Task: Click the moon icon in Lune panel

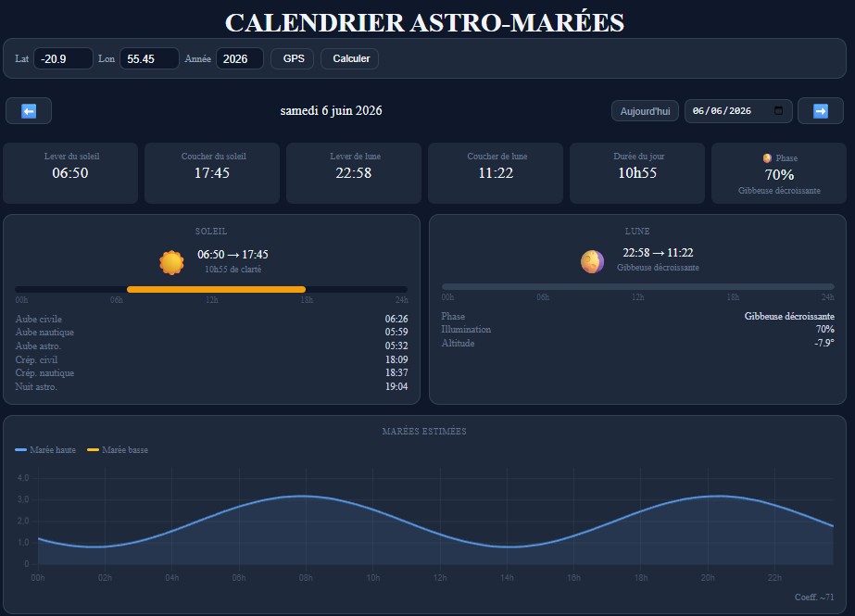Action: click(592, 261)
